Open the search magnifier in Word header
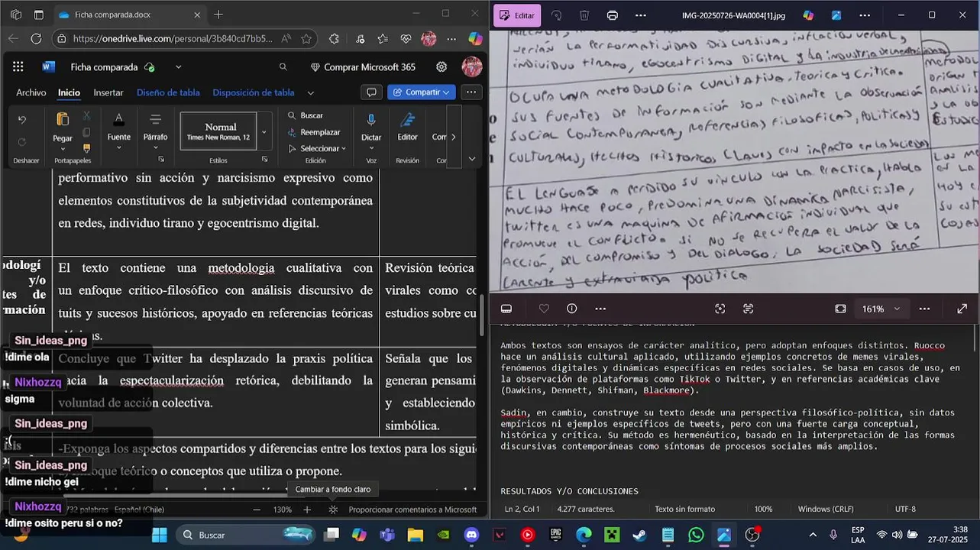 click(283, 67)
